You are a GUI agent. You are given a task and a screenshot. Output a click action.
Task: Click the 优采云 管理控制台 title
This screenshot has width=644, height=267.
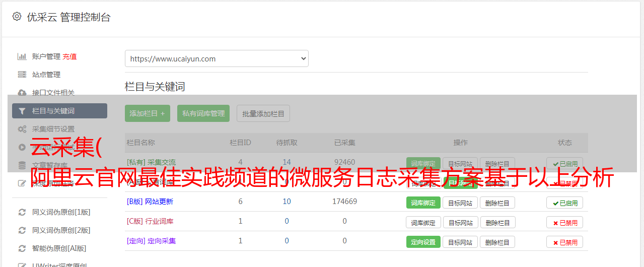click(68, 17)
